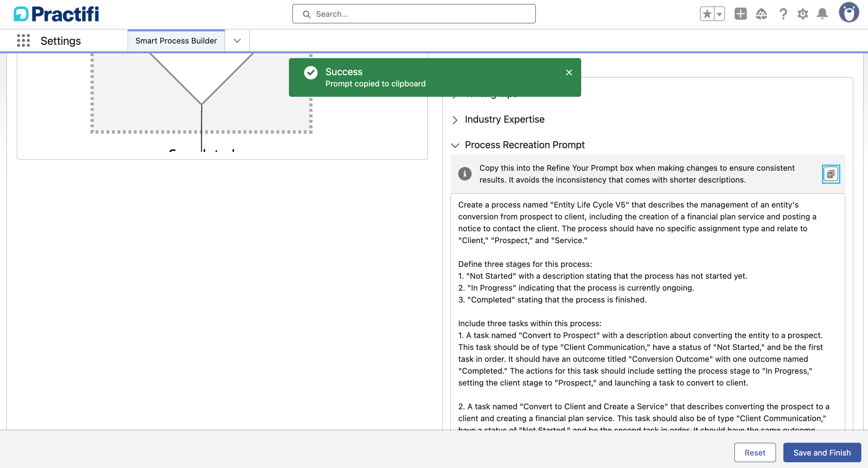Click the success checkmark icon in toast
The width and height of the screenshot is (868, 468).
coord(311,73)
